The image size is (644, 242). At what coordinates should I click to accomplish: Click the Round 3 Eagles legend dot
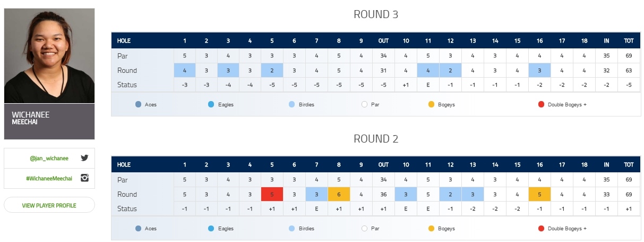point(211,104)
